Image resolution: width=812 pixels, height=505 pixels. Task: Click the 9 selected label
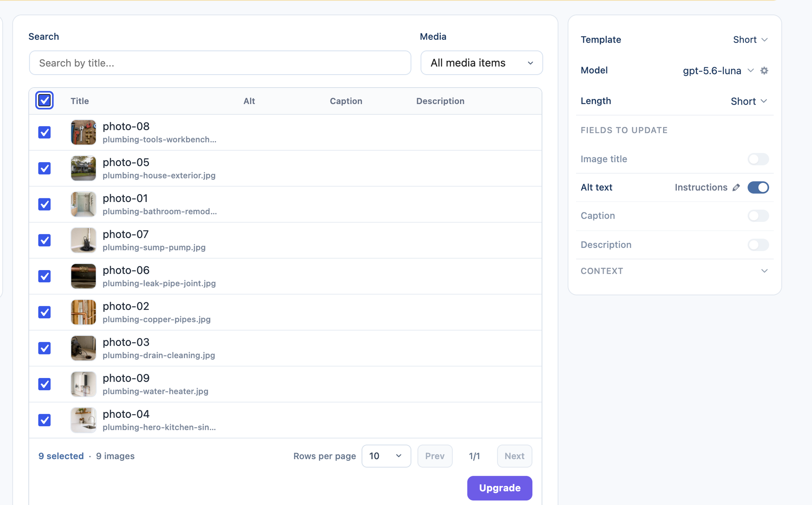point(61,456)
